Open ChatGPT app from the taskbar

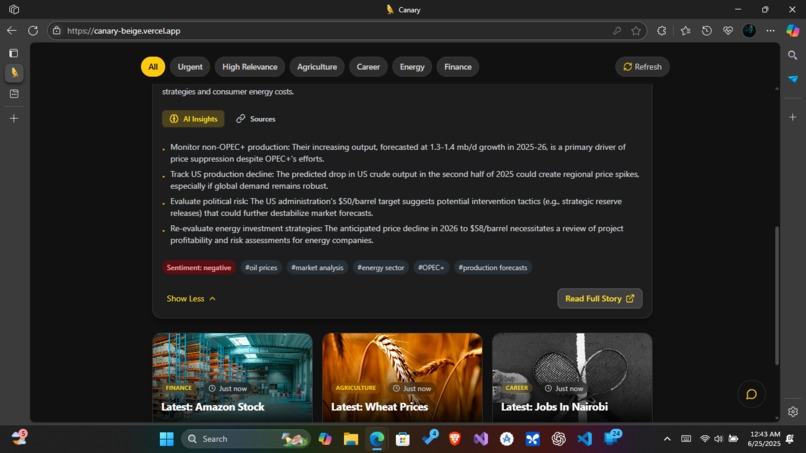(x=559, y=439)
